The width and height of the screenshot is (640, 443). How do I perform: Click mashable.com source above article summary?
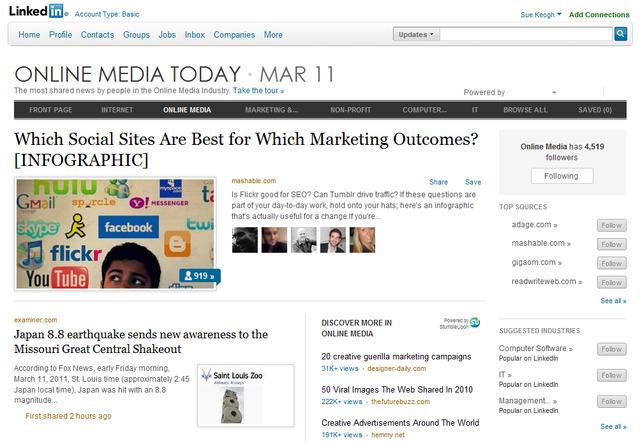click(253, 181)
